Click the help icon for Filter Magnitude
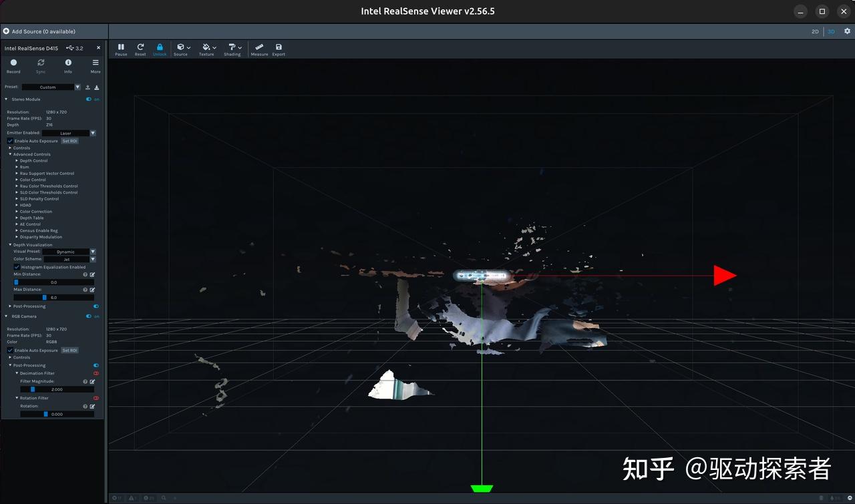Screen dimensions: 855x504 [x=85, y=381]
